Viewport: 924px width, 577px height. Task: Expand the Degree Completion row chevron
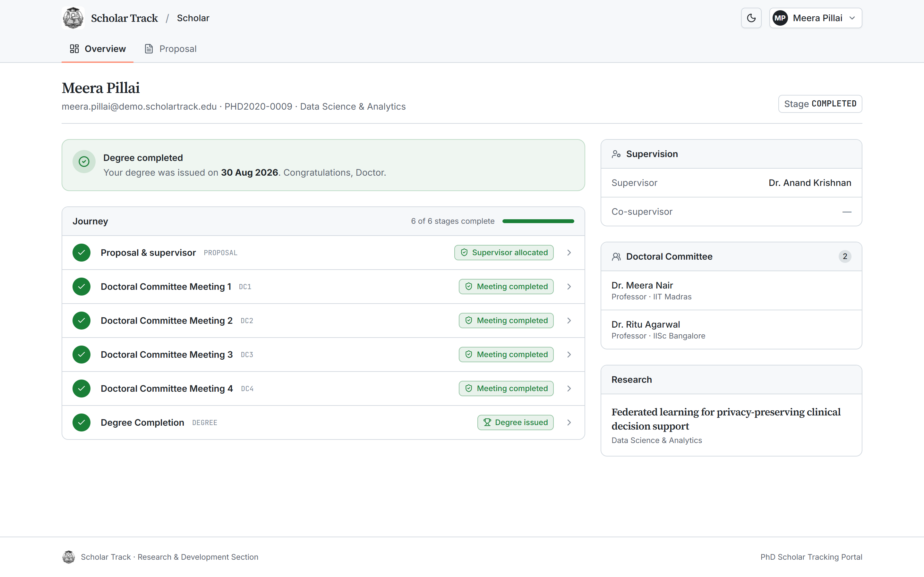click(x=569, y=422)
